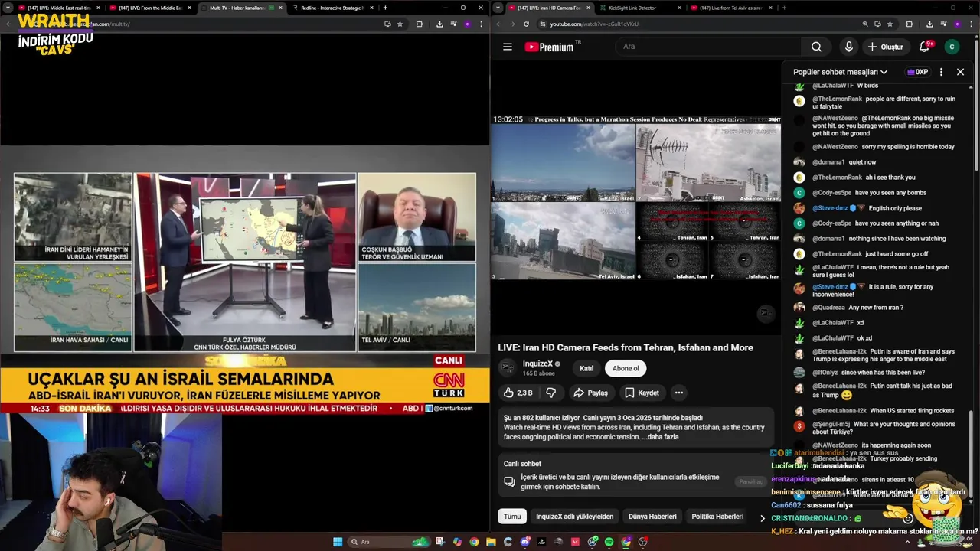Click the Coşkun Başbuğ guest video tile
The width and height of the screenshot is (980, 551).
pos(417,217)
